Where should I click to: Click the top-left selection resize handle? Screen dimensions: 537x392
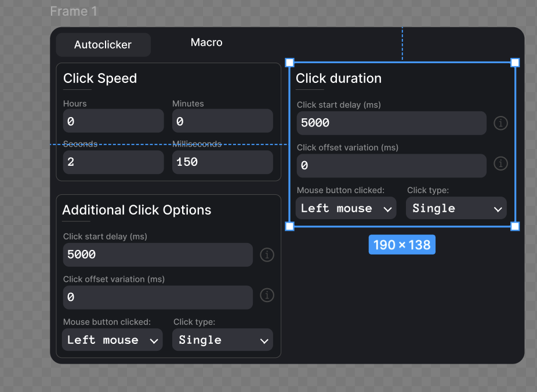pyautogui.click(x=290, y=63)
